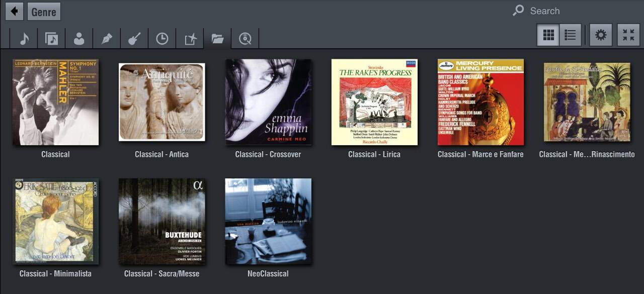Open the Al-Andalus medieval album cover
Screen dimensions: 644x294
click(x=587, y=102)
